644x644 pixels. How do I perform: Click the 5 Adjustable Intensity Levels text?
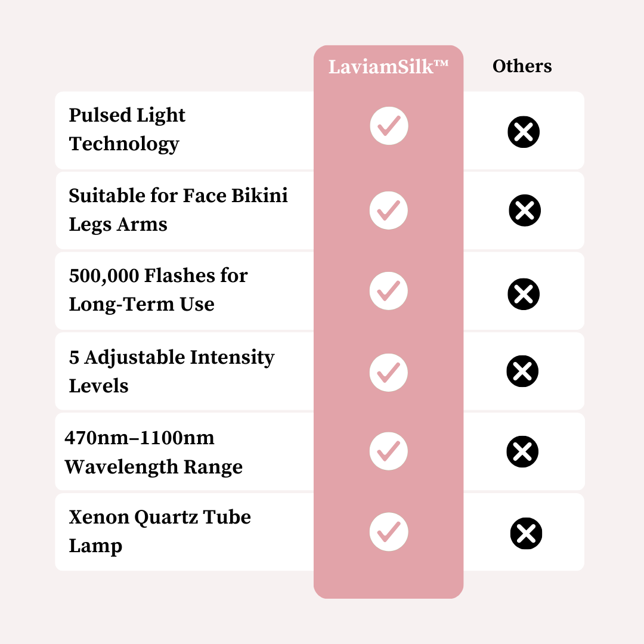[172, 371]
